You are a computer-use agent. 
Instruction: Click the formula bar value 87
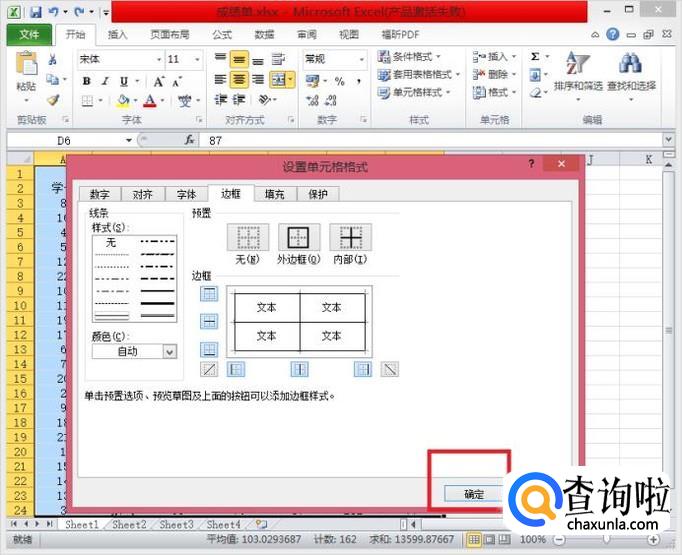pyautogui.click(x=215, y=140)
